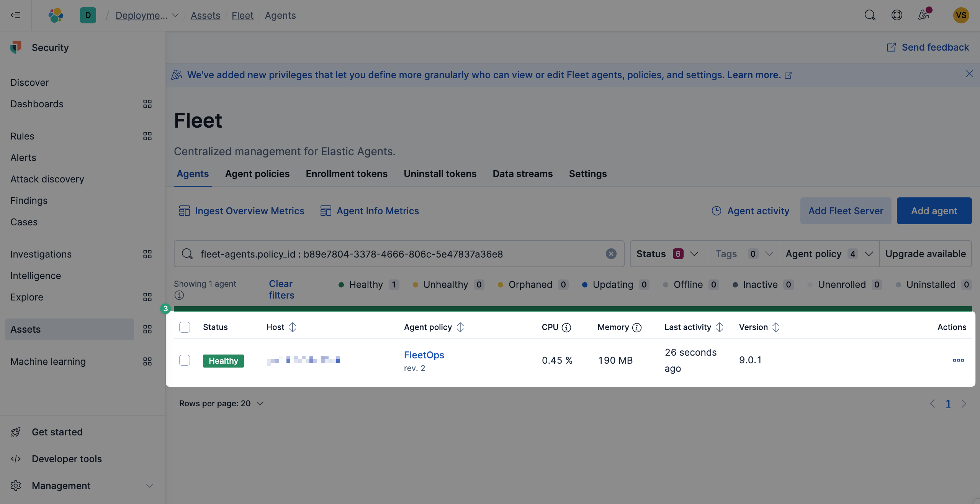Switch to Agent policies tab
980x504 pixels.
point(257,174)
